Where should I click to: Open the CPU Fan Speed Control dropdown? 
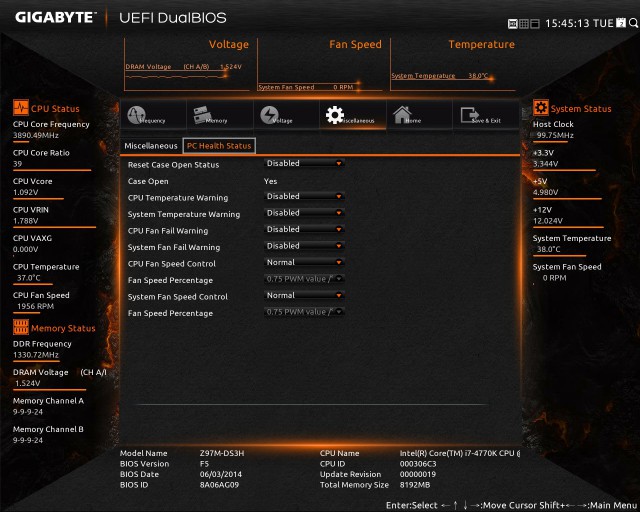(x=304, y=263)
